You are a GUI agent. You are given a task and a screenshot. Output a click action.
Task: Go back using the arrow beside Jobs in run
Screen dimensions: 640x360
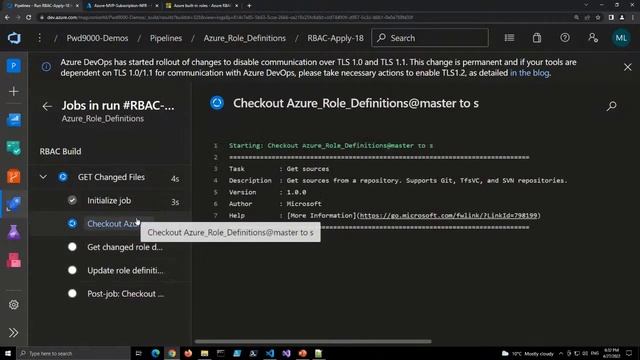(47, 107)
